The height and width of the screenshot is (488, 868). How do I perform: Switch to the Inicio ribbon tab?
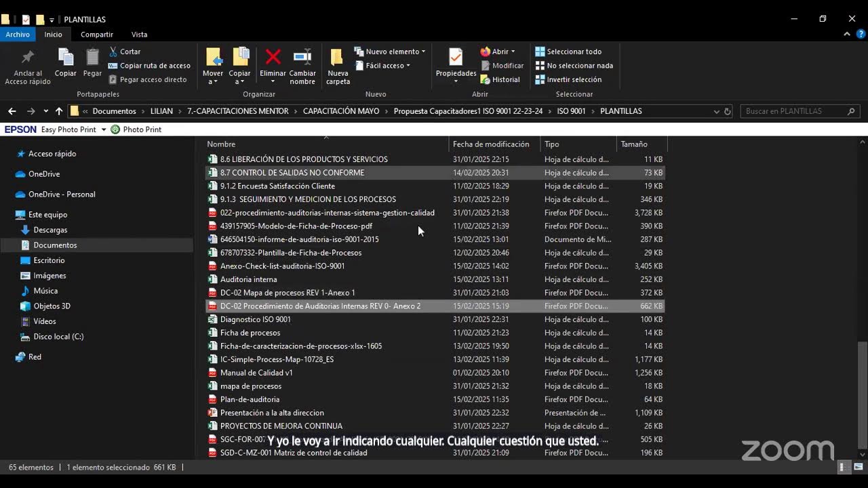point(53,35)
